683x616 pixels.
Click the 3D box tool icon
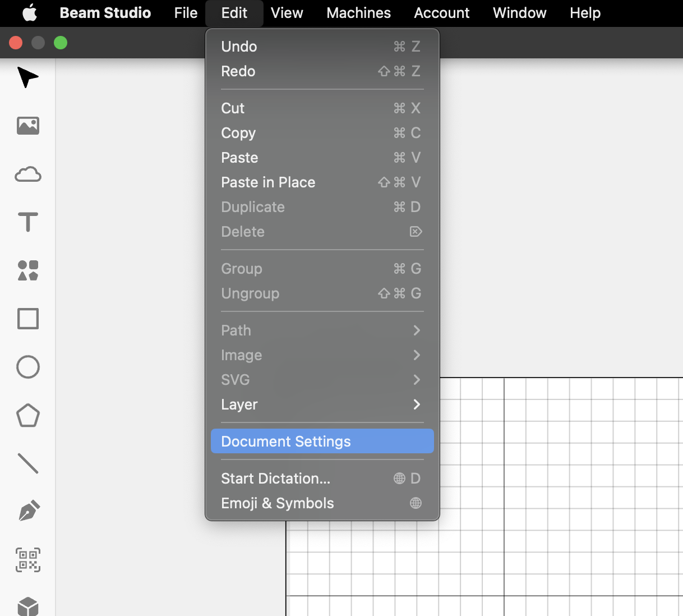tap(27, 606)
